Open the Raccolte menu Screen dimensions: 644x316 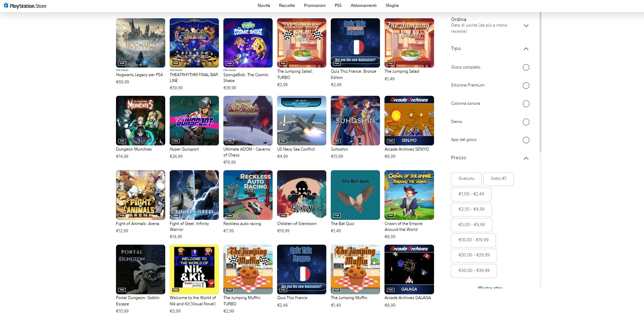coord(287,6)
